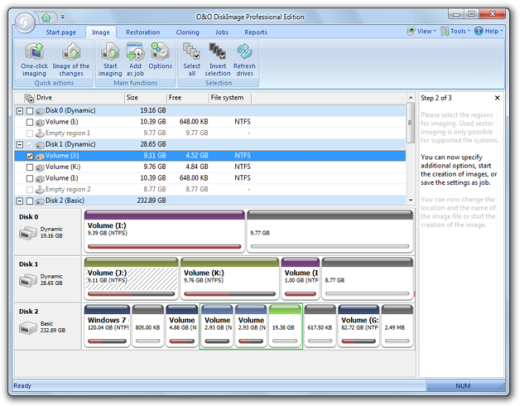Open the Tools dropdown menu

pyautogui.click(x=455, y=31)
